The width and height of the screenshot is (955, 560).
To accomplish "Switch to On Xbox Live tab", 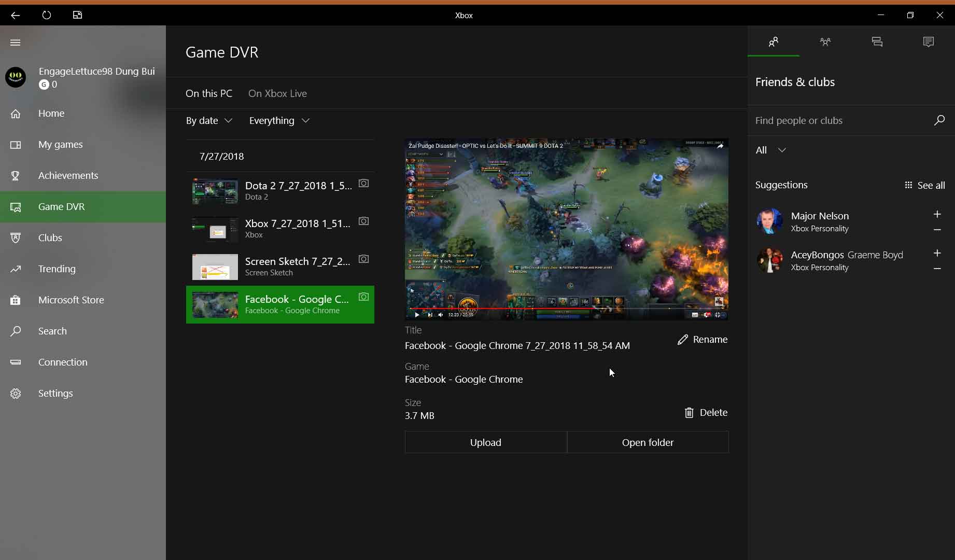I will click(x=277, y=93).
